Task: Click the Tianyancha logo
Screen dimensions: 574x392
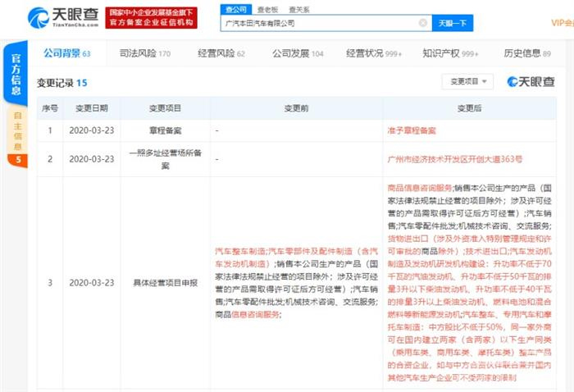Action: [63, 17]
